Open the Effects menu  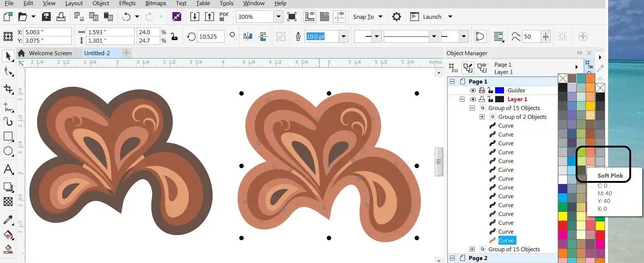coord(127,3)
